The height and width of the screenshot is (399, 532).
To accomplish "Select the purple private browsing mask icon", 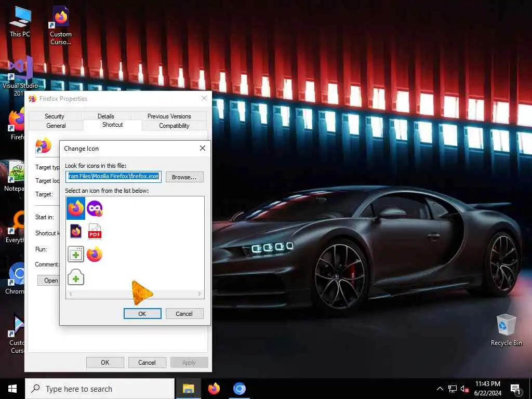I will pos(95,208).
